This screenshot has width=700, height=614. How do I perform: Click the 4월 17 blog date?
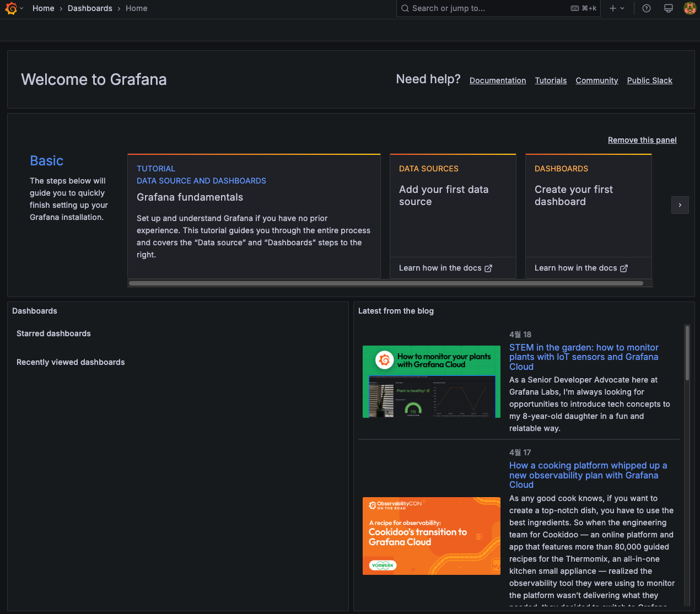pos(520,453)
